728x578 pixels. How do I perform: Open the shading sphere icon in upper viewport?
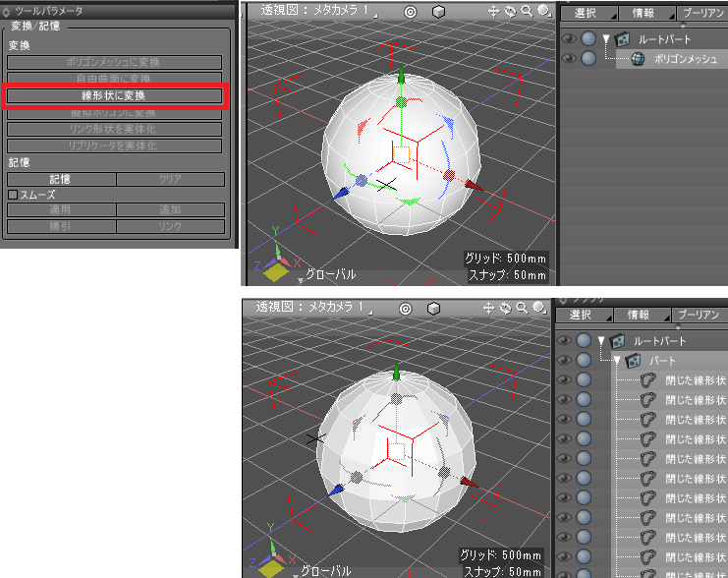[543, 11]
